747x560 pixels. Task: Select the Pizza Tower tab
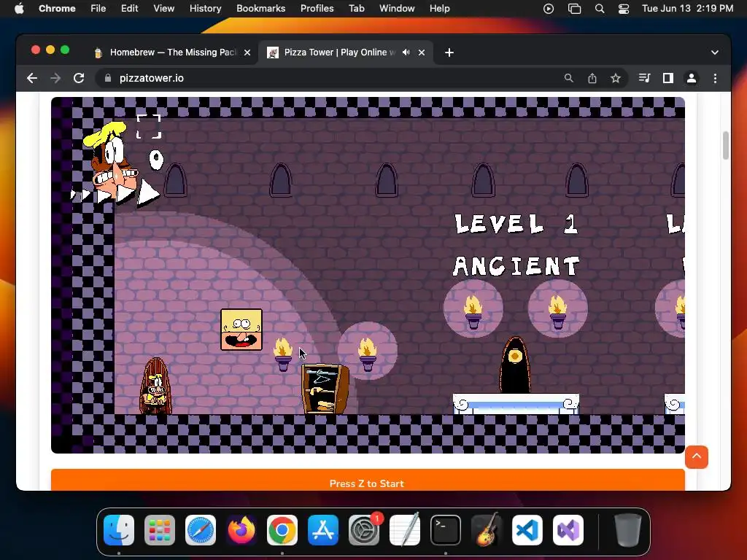click(345, 52)
